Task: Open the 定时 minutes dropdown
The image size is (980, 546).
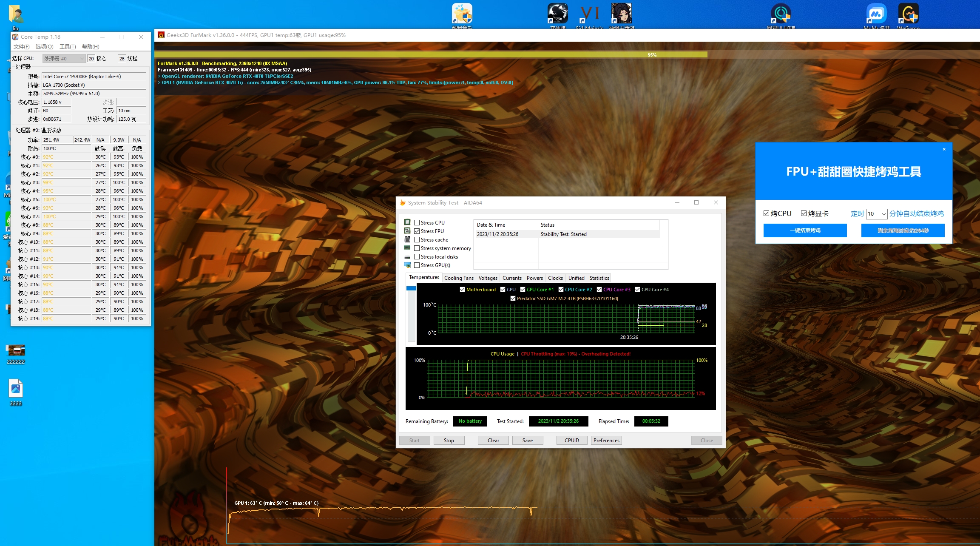Action: (877, 213)
